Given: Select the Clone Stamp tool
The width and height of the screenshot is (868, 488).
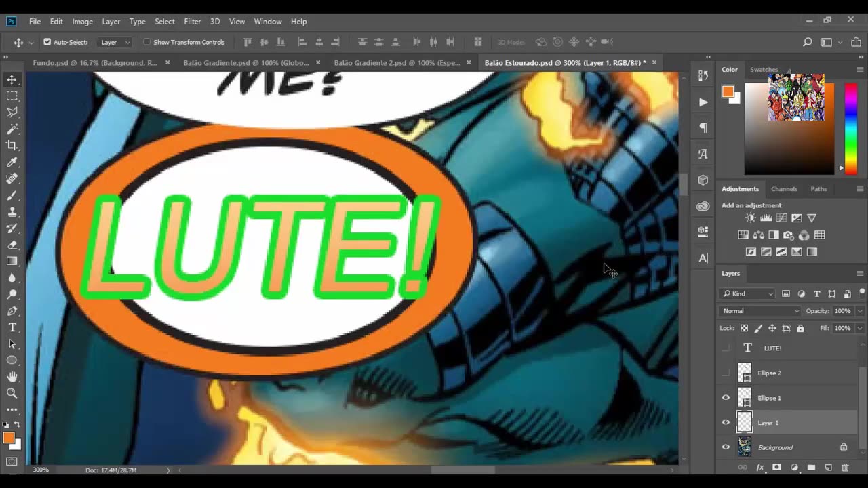Looking at the screenshot, I should pos(12,212).
